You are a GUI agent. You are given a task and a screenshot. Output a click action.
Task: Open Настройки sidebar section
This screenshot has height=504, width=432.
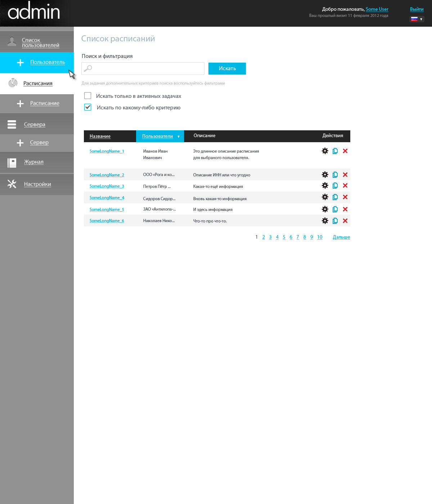pyautogui.click(x=37, y=184)
